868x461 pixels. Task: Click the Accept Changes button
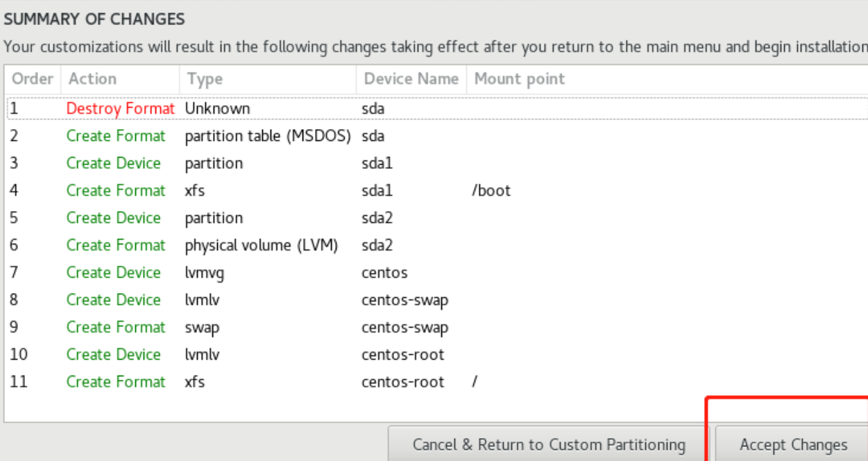point(793,445)
